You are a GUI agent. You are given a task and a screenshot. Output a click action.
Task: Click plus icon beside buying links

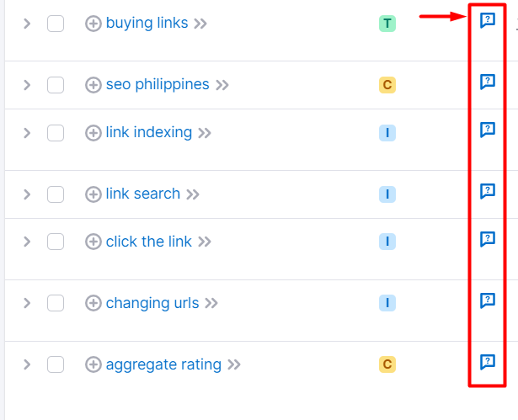93,24
